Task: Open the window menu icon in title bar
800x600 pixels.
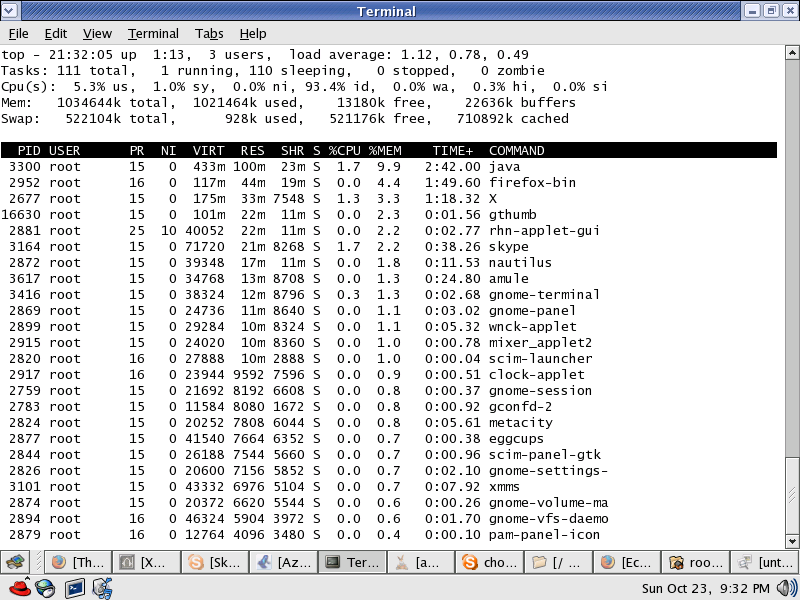Action: pos(10,10)
